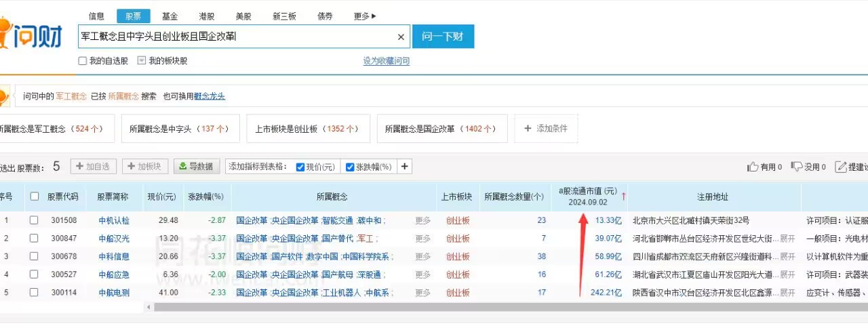Open the 更多 dropdown in top navigation

click(x=365, y=16)
